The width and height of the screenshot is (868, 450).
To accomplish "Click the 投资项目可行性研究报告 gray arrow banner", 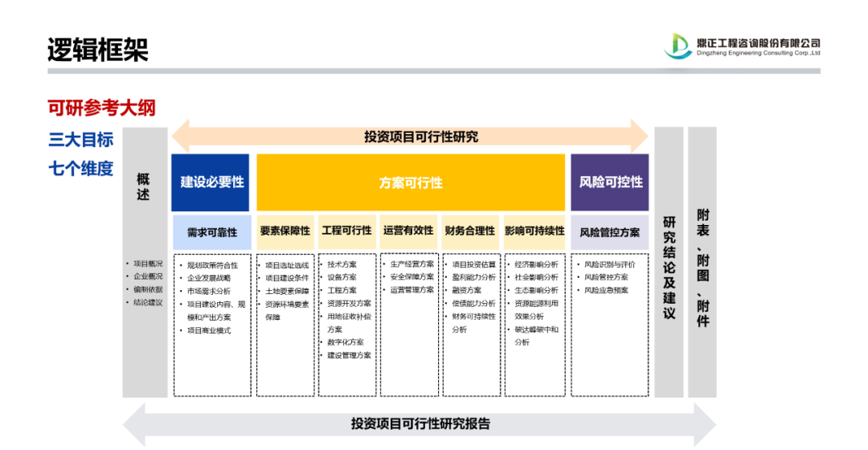I will click(x=418, y=423).
